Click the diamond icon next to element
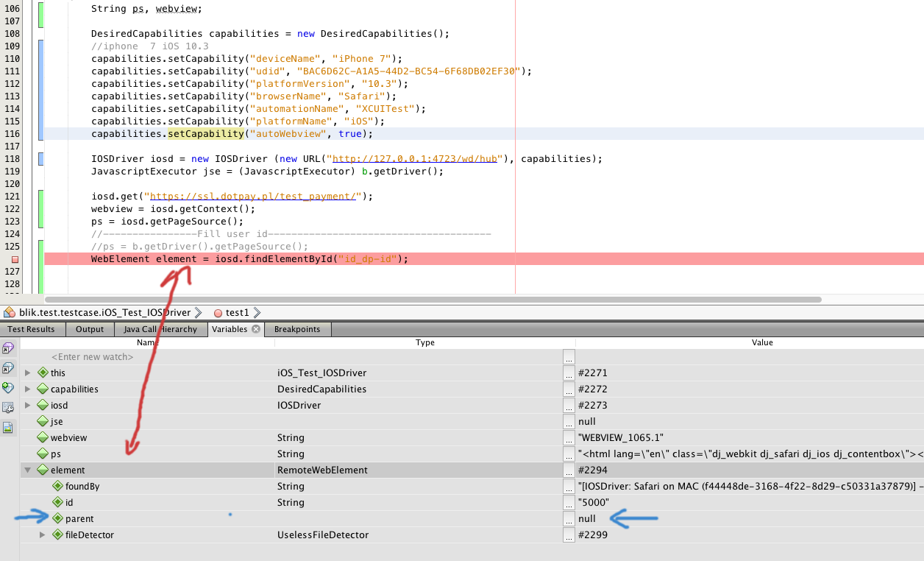Viewport: 924px width, 561px height. point(43,470)
